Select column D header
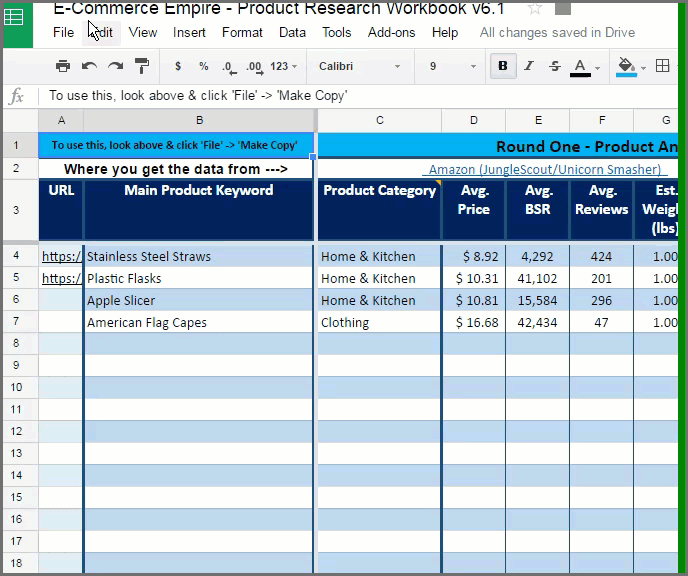This screenshot has width=688, height=576. coord(473,121)
